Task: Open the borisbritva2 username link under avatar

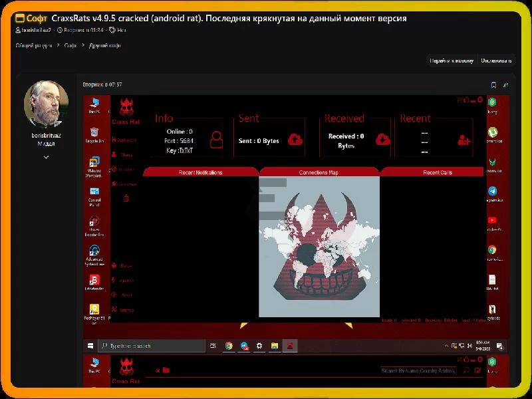Action: 46,136
